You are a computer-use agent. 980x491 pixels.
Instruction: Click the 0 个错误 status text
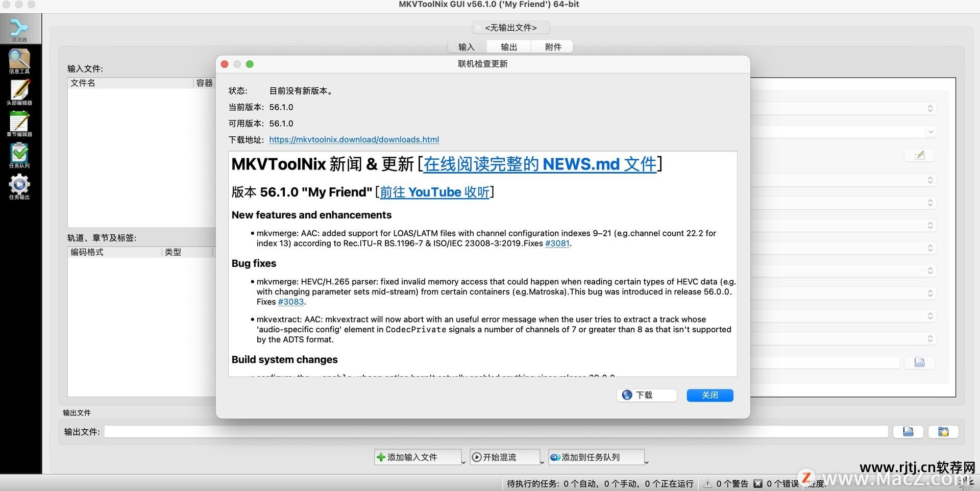click(x=782, y=483)
